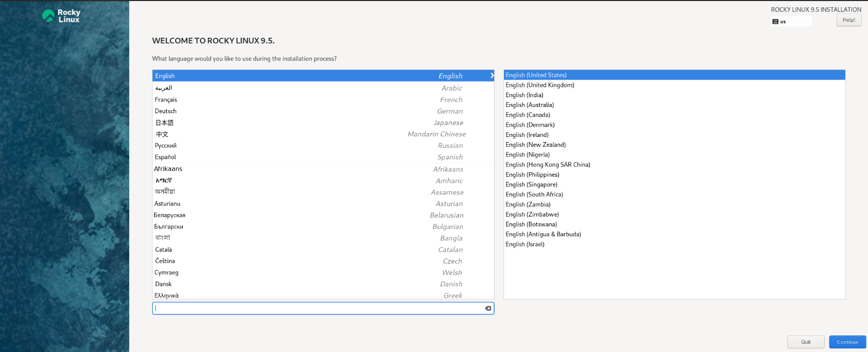Viewport: 868px width, 352px height.
Task: Pick English (Canada) locale
Action: (674, 115)
